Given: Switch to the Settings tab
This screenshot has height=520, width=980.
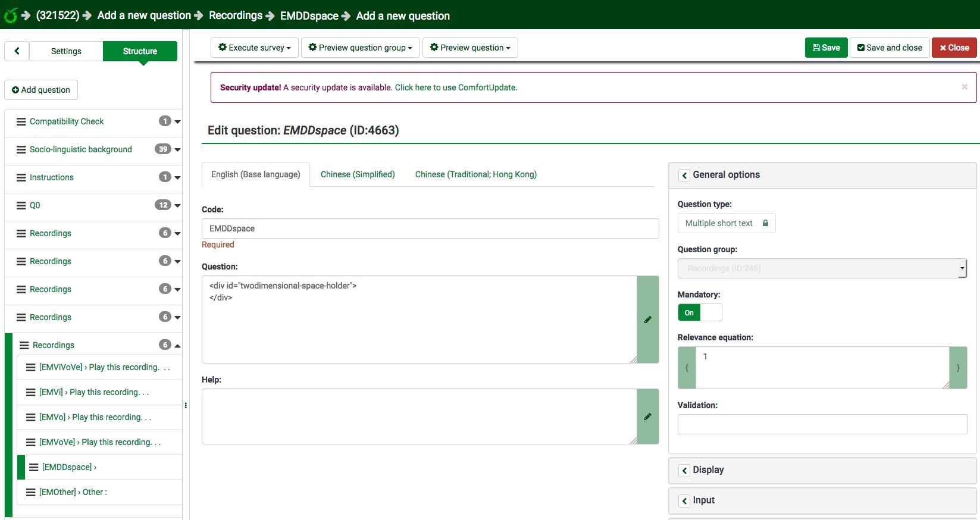Looking at the screenshot, I should point(66,51).
